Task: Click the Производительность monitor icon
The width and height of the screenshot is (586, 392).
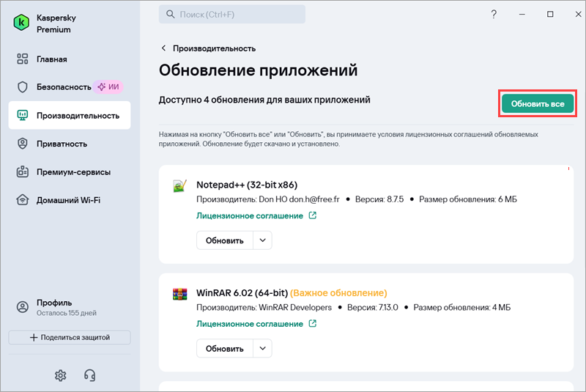Action: point(23,116)
